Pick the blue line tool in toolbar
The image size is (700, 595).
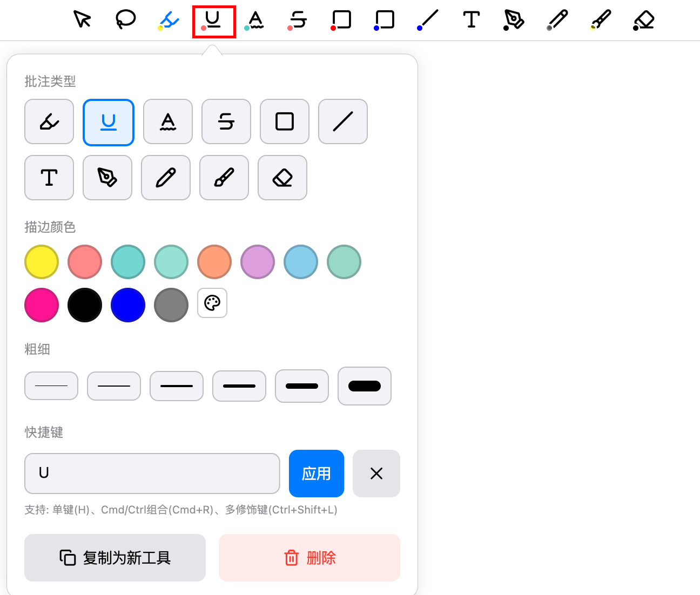pos(428,20)
